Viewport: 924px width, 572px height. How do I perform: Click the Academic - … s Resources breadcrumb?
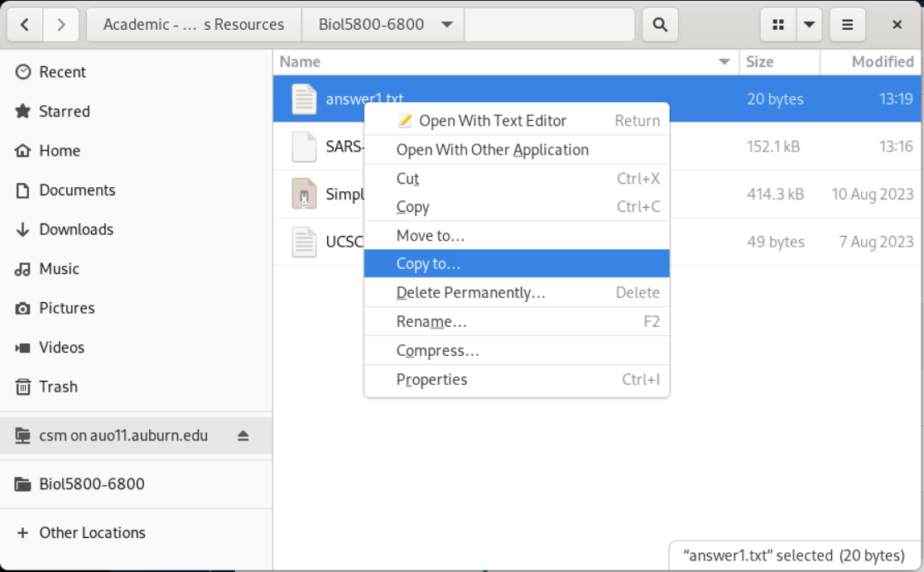tap(194, 25)
